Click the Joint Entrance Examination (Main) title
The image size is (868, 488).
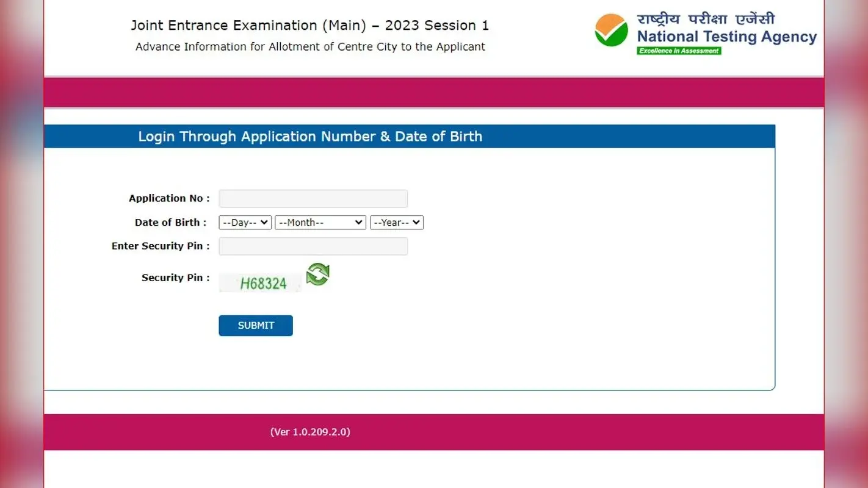[310, 26]
